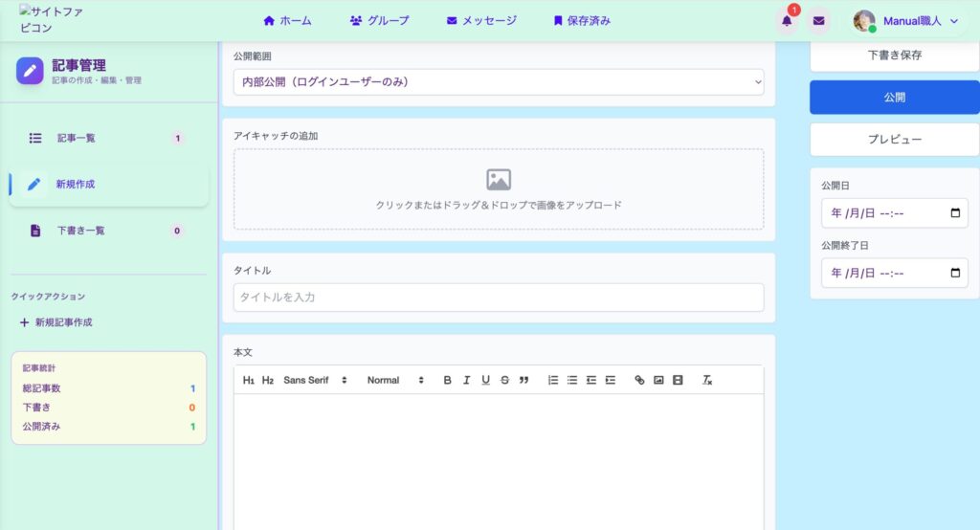The height and width of the screenshot is (530, 980).
Task: Toggle underline formatting
Action: pyautogui.click(x=485, y=380)
